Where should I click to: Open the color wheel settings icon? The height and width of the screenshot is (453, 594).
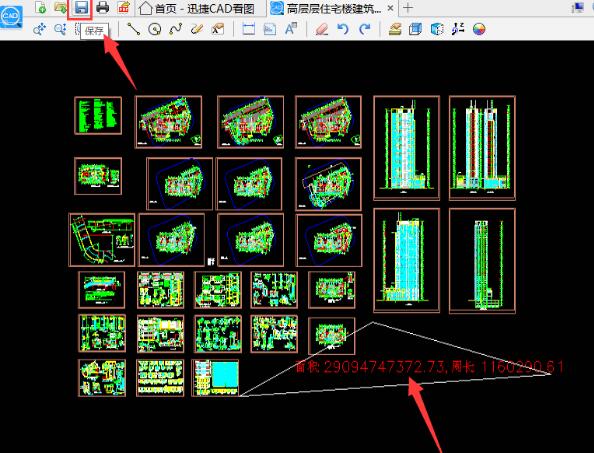[x=479, y=29]
